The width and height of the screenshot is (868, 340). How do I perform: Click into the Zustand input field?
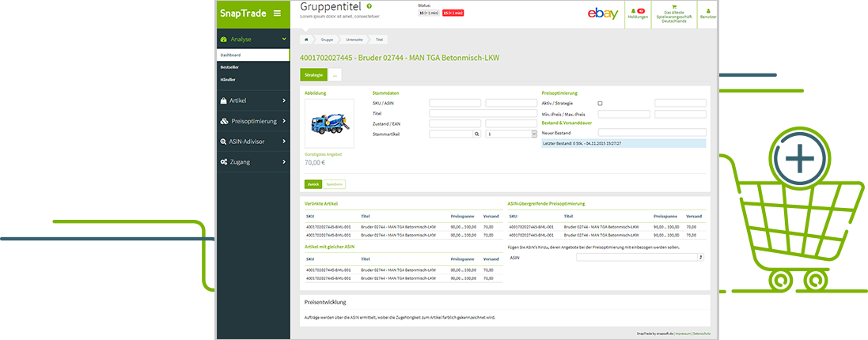[x=455, y=123]
